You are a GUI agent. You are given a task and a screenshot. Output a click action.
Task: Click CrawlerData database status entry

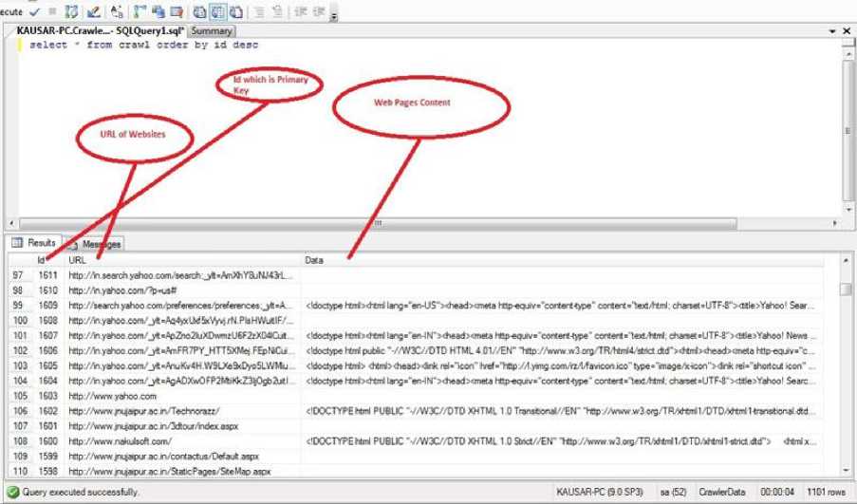click(721, 492)
